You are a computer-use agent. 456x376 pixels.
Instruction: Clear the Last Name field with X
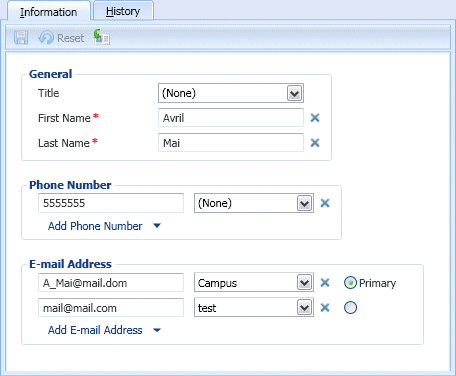pyautogui.click(x=315, y=143)
